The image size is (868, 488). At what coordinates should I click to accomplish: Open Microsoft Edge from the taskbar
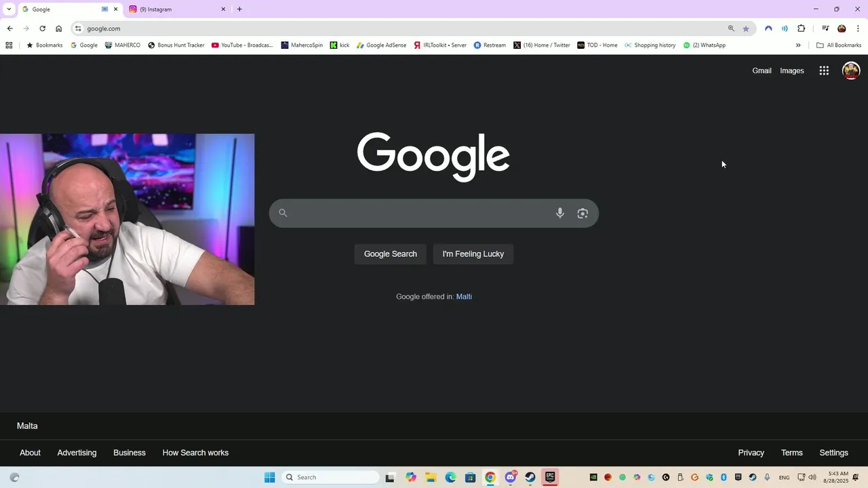[x=450, y=477]
